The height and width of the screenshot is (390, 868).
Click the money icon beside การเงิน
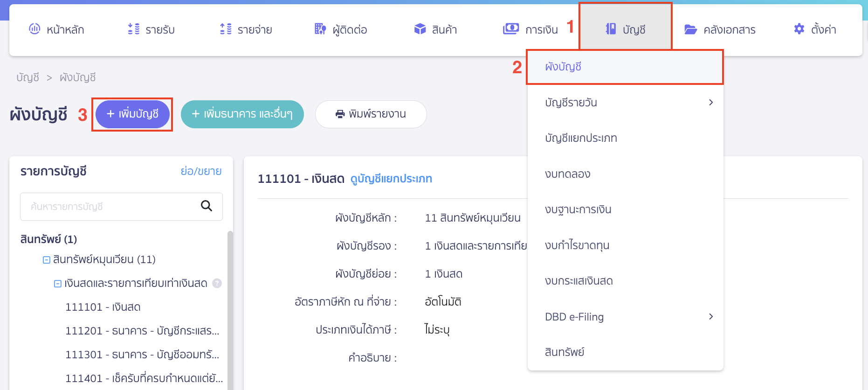pos(511,29)
